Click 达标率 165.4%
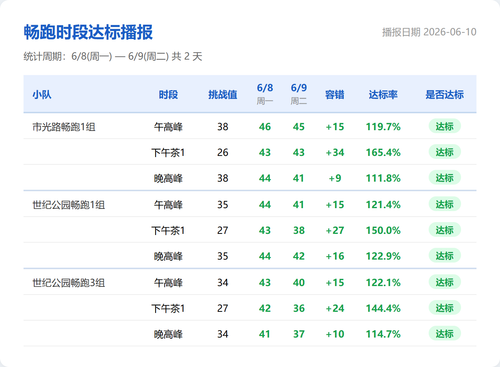Screen dimensions: 500x367 [383, 152]
